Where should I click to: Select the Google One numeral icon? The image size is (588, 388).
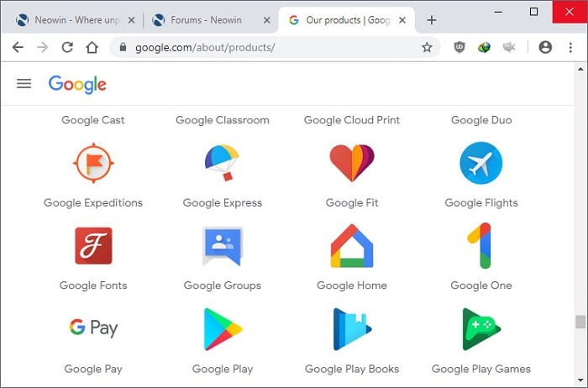tap(480, 246)
